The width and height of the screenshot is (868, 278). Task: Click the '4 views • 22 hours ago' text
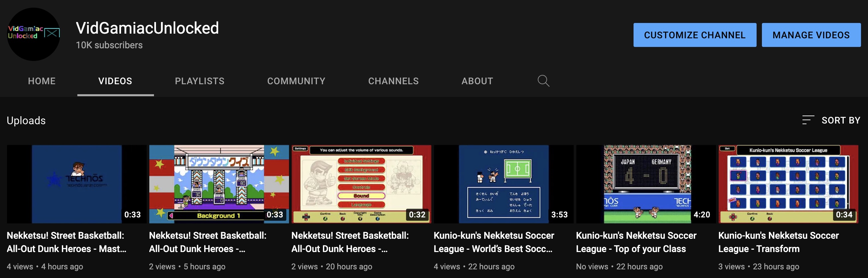click(x=474, y=267)
